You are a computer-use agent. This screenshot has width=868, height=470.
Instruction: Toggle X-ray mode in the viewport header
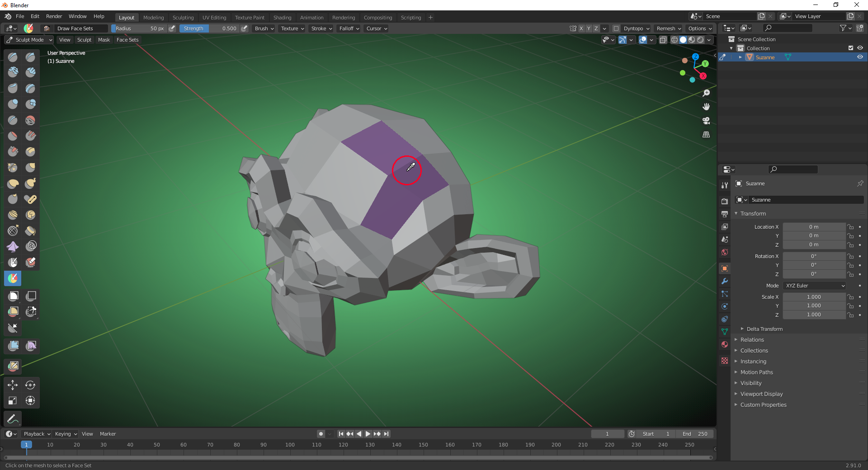[x=663, y=40]
